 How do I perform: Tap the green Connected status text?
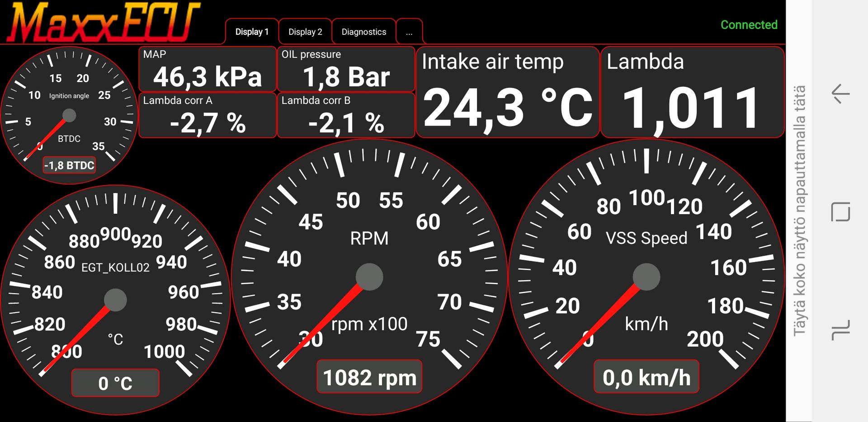749,25
